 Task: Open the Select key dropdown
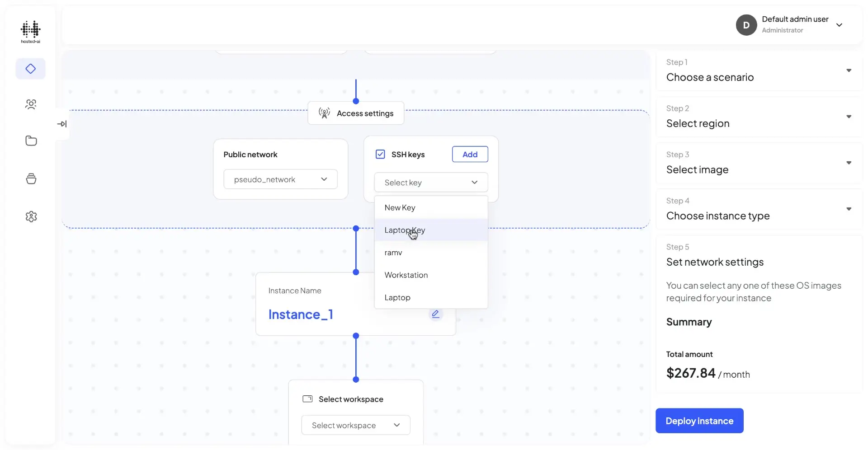click(x=430, y=182)
